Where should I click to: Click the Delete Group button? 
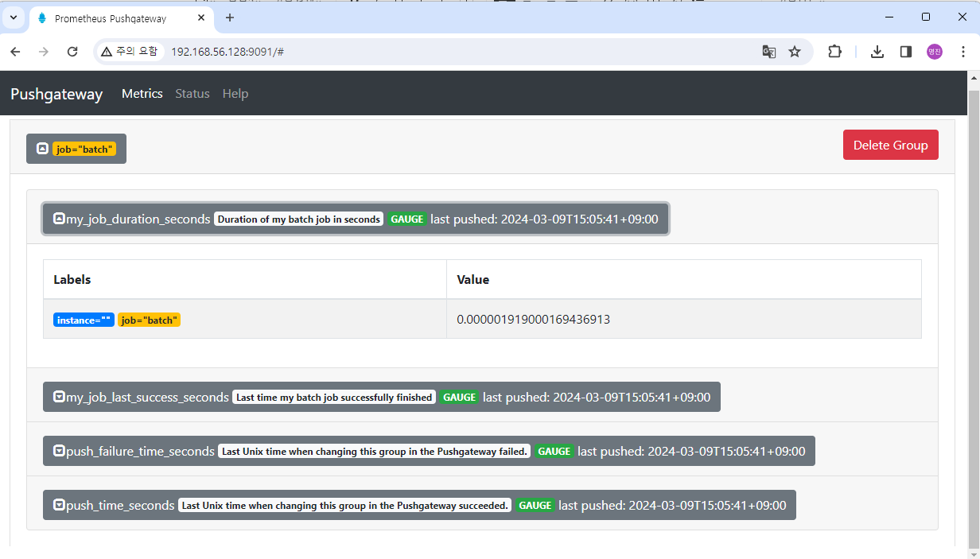pyautogui.click(x=891, y=145)
